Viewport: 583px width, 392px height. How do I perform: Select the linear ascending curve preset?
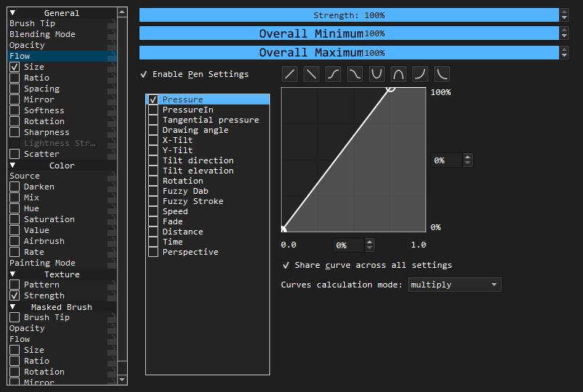[290, 74]
